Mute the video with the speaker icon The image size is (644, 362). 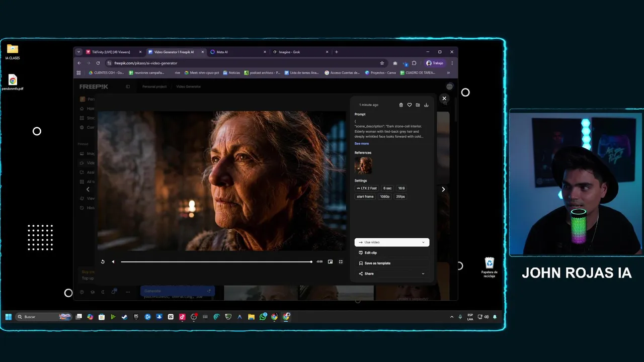click(113, 261)
